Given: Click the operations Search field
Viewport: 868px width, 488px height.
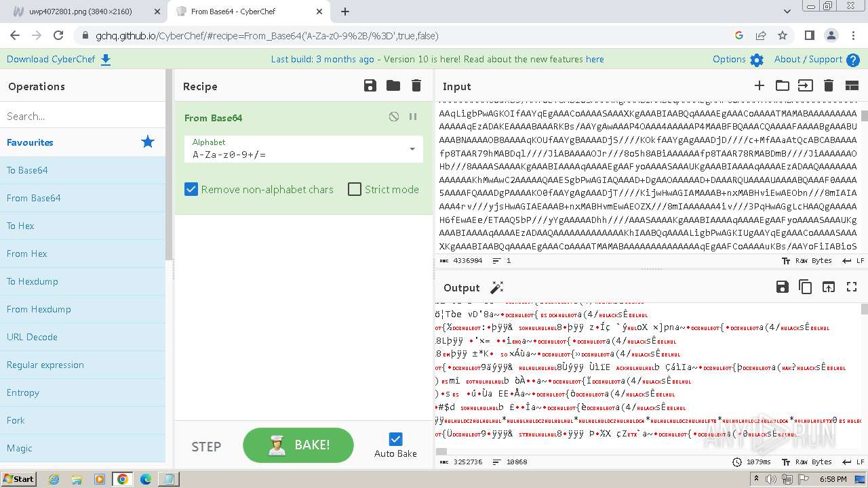Looking at the screenshot, I should pos(83,116).
